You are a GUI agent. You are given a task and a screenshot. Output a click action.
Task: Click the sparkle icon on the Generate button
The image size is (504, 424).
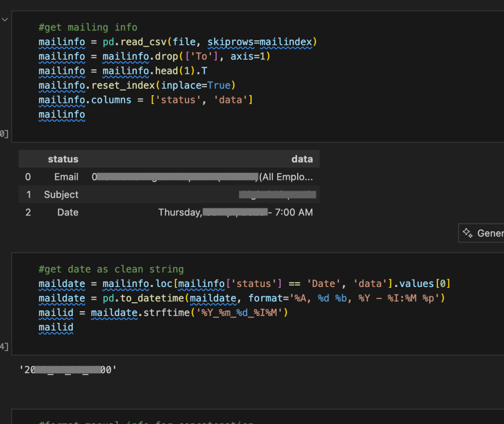click(468, 233)
